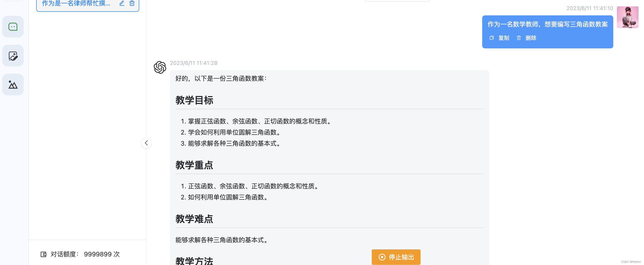644x265 pixels.
Task: Click the copy icon in user message
Action: (x=491, y=38)
